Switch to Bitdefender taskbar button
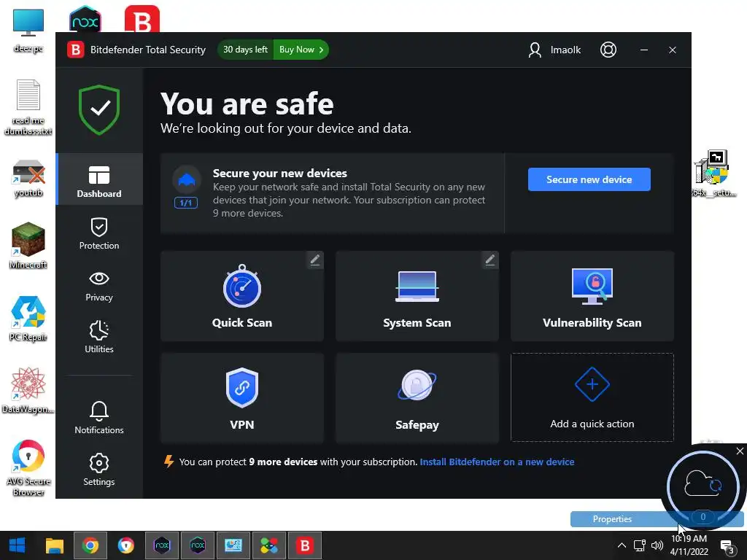Image resolution: width=747 pixels, height=560 pixels. point(305,545)
